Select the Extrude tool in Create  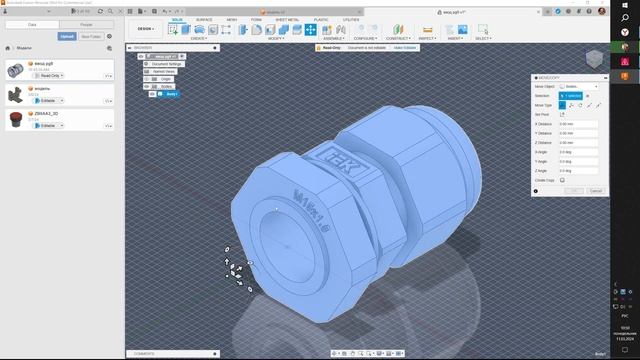click(x=186, y=29)
